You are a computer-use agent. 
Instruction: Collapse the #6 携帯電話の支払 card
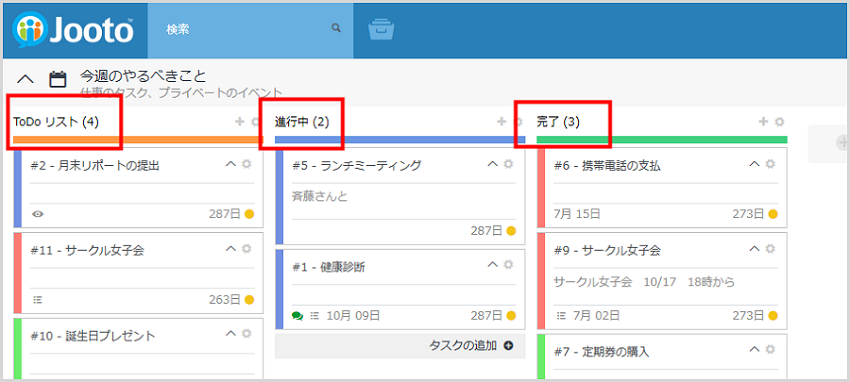[x=755, y=163]
